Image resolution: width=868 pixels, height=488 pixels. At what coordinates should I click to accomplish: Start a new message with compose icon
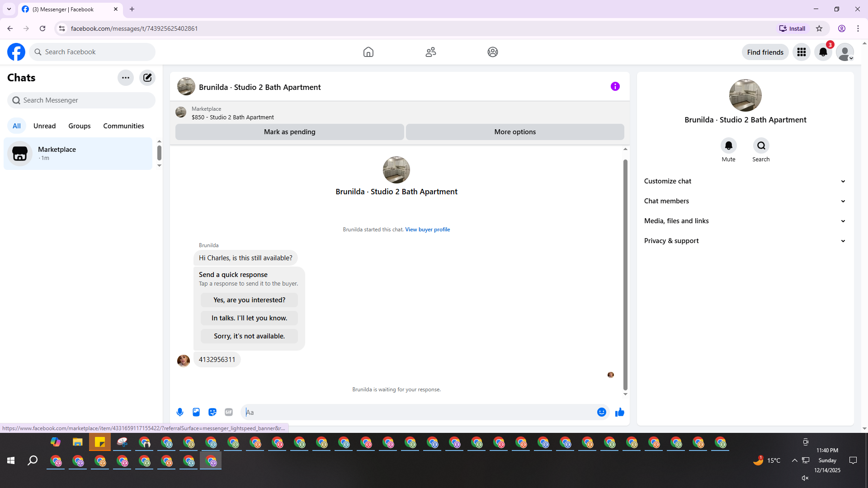[x=147, y=78]
